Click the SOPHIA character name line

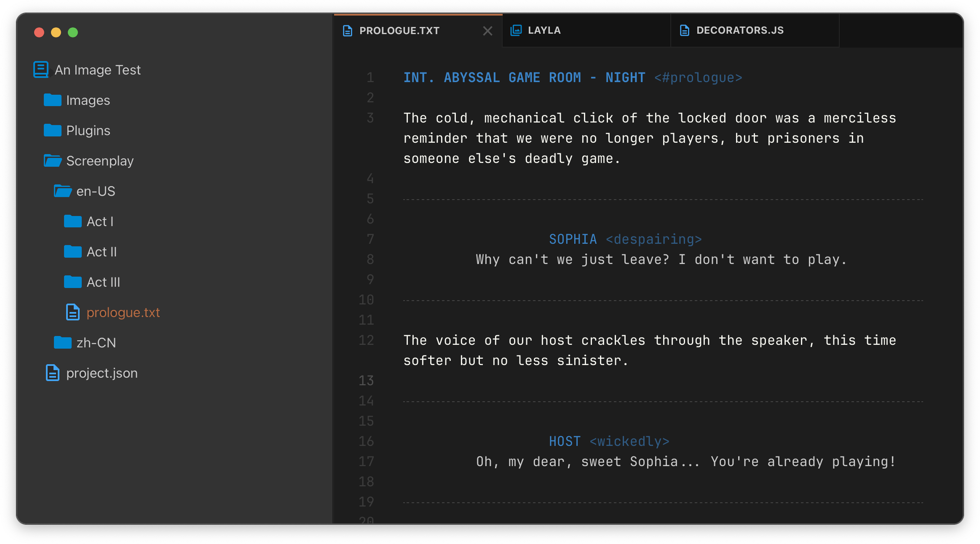pos(573,239)
